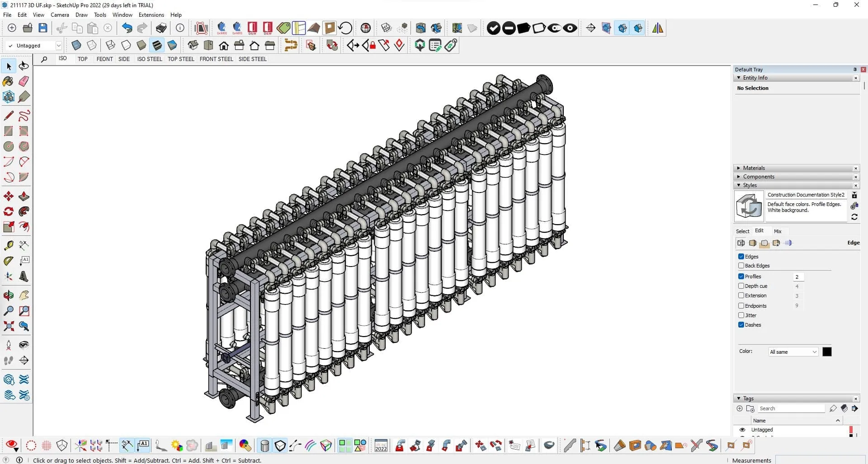The image size is (868, 464).
Task: Pick the Tape Measure tool
Action: [x=9, y=245]
